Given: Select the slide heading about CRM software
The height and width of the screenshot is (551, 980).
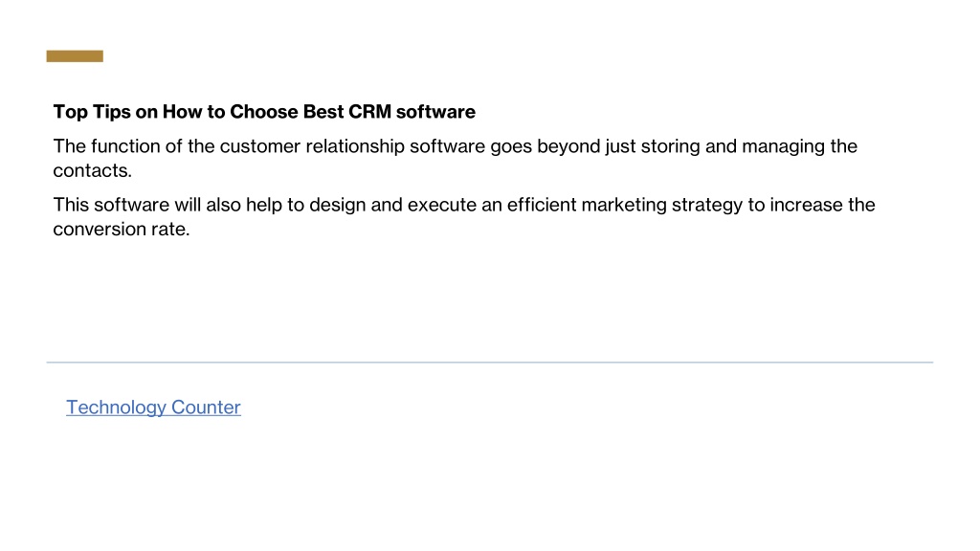Looking at the screenshot, I should point(264,112).
